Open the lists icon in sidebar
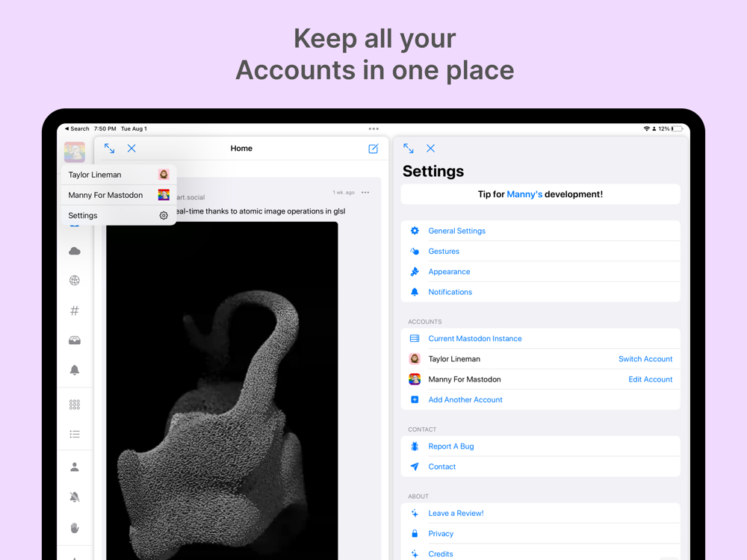 coord(74,434)
